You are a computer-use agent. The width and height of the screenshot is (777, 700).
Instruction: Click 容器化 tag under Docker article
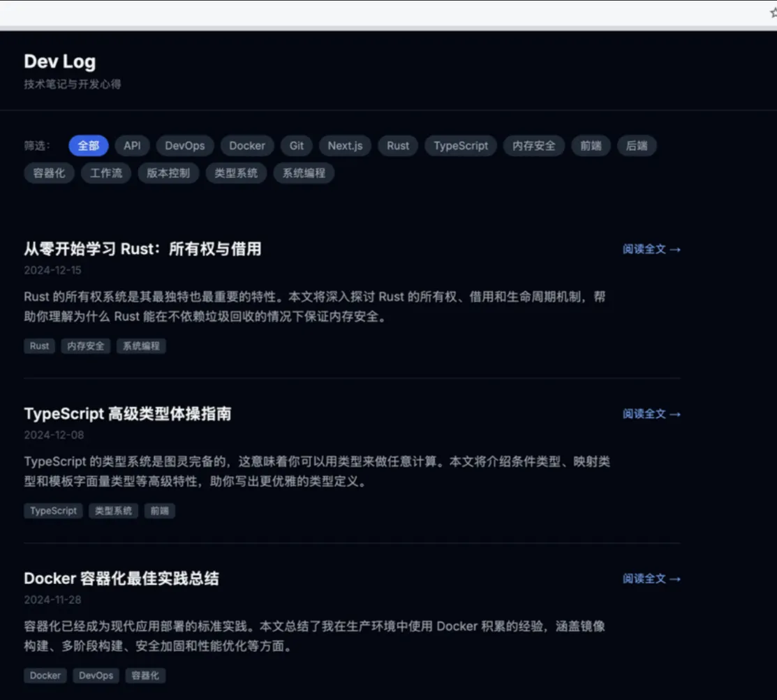coord(145,676)
